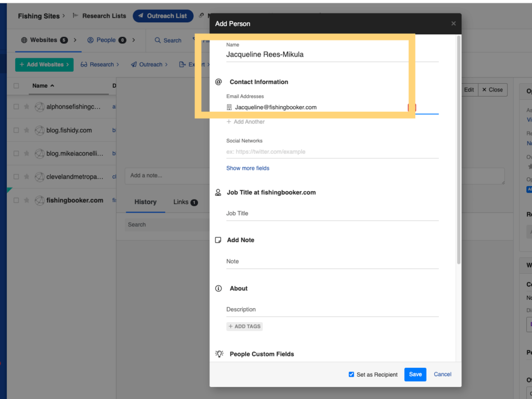Viewport: 532px width, 399px height.
Task: Enable the Set as Recipient checkbox
Action: coord(351,374)
